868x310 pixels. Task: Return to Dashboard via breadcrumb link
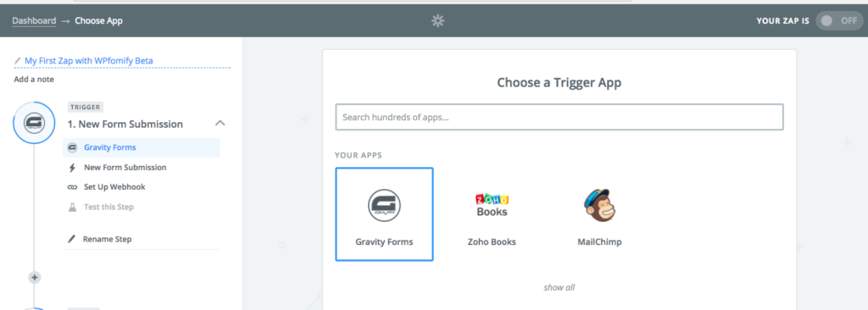34,21
